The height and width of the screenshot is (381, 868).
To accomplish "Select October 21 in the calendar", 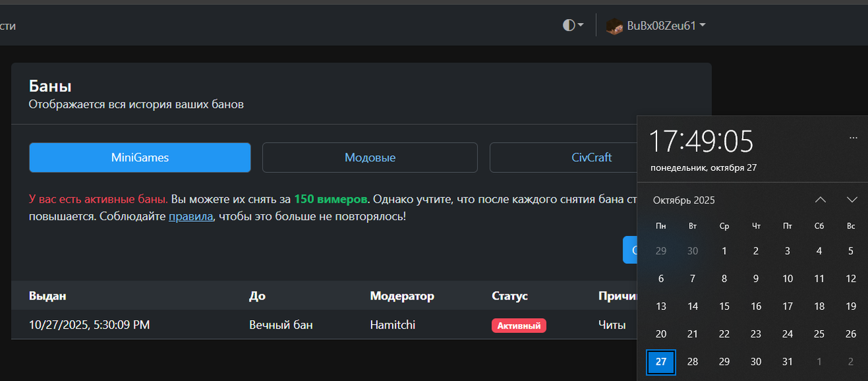I will (x=692, y=334).
